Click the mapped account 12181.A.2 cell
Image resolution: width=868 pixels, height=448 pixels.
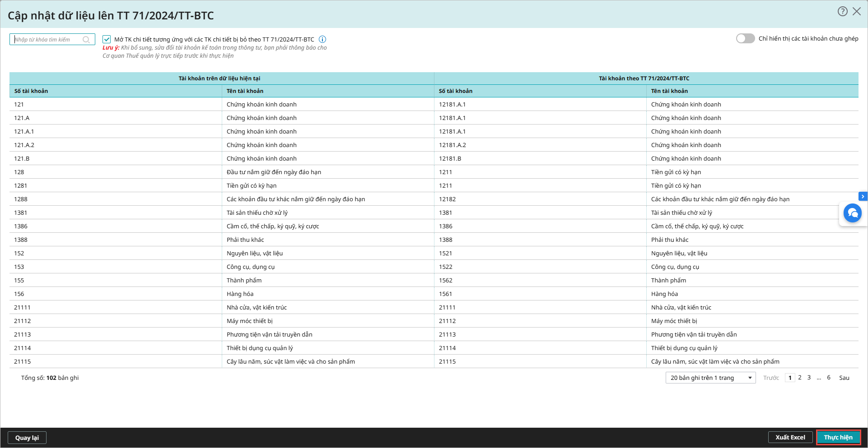tap(453, 145)
